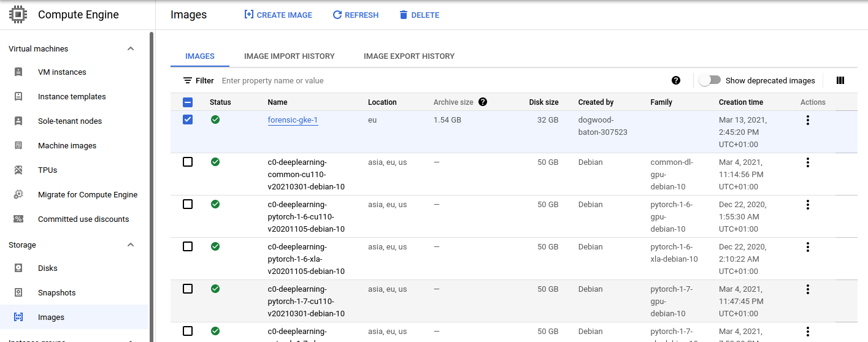Switch to the Images tab
868x342 pixels.
(x=200, y=56)
